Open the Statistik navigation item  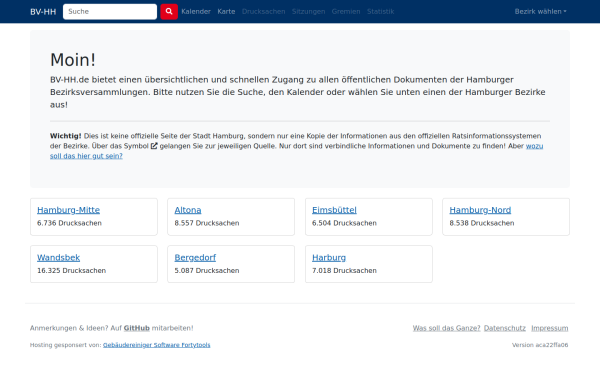tap(380, 11)
